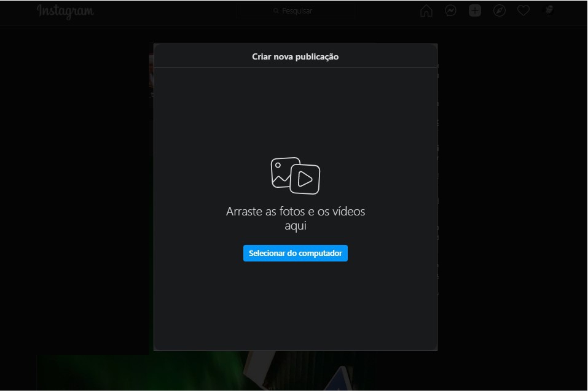Click the Arraste as fotos e os vídeos aqui text

point(296,219)
